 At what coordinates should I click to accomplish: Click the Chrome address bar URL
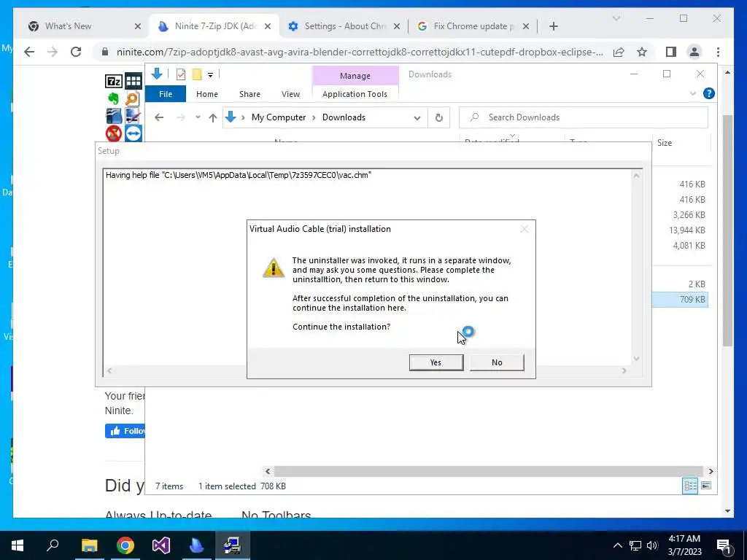[x=360, y=52]
